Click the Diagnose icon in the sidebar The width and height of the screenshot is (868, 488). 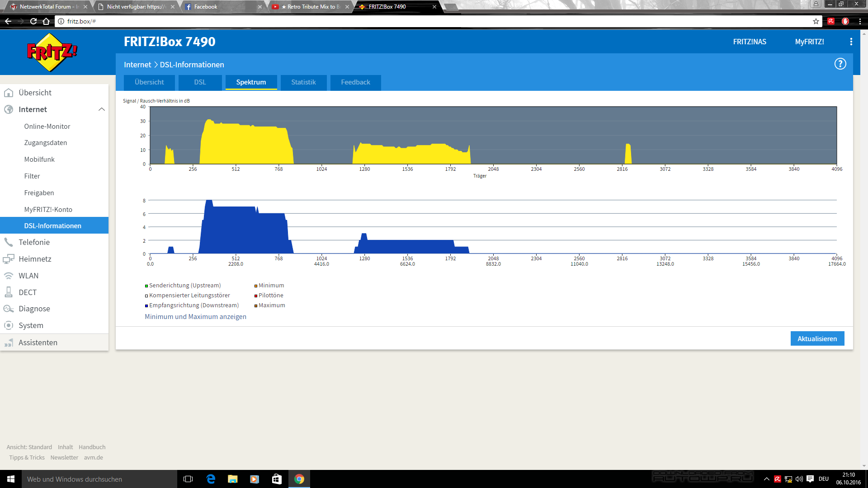coord(9,309)
